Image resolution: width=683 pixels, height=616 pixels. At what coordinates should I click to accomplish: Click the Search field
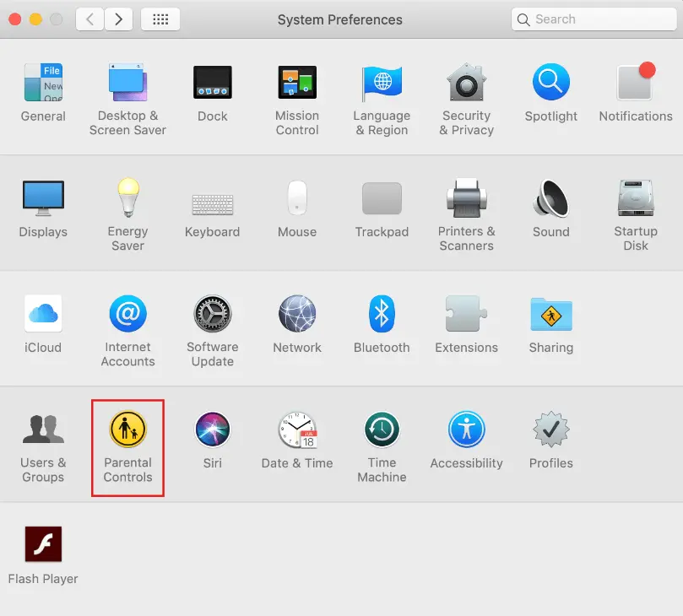pyautogui.click(x=593, y=19)
